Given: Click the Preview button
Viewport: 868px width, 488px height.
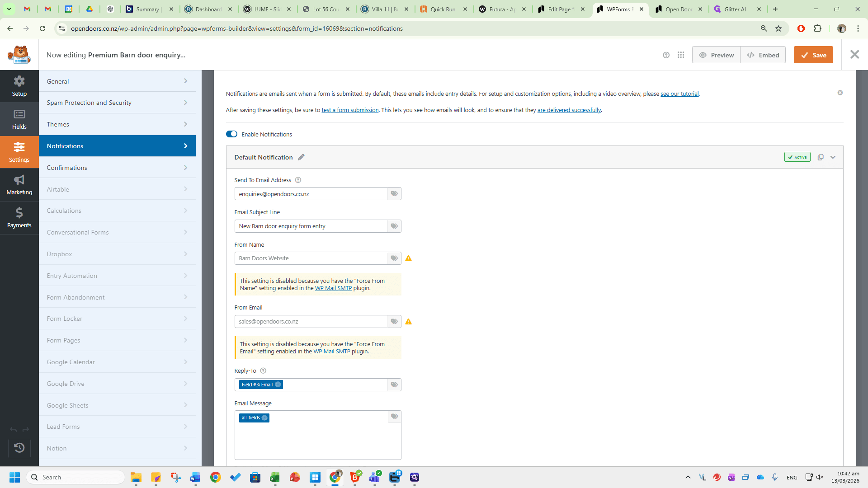Looking at the screenshot, I should (716, 55).
